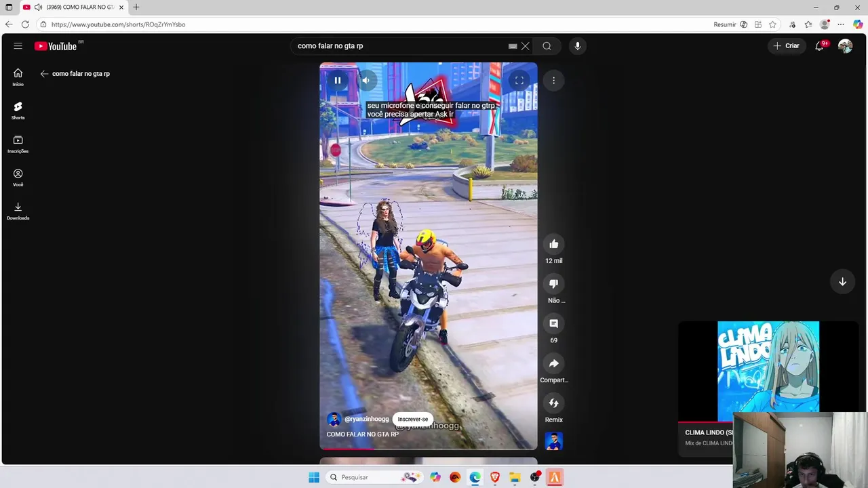This screenshot has width=868, height=488.
Task: Like the Short with 12 mil likes
Action: click(553, 244)
